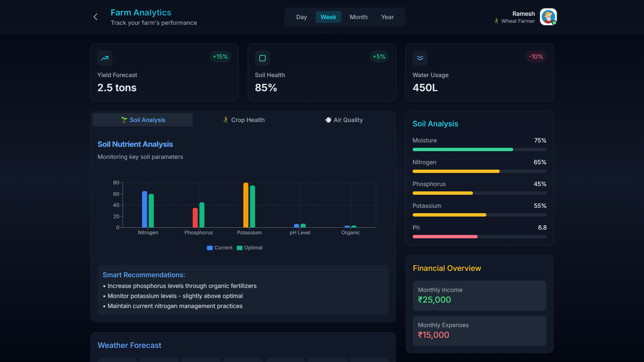Open Ramesh's profile avatar

pyautogui.click(x=548, y=17)
